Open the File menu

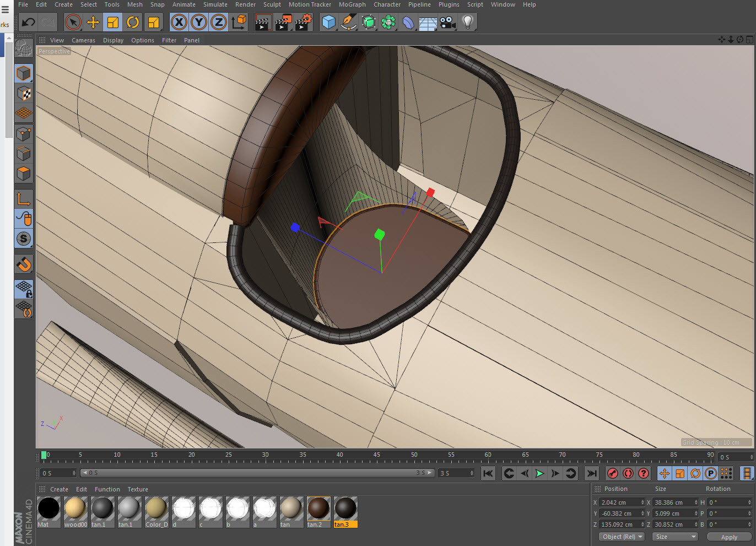point(23,4)
